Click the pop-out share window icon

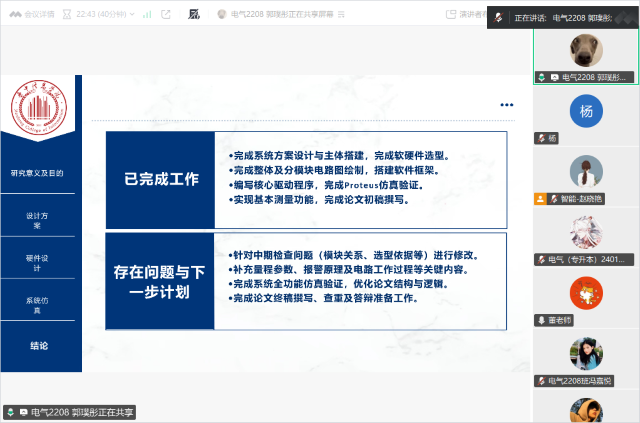165,15
